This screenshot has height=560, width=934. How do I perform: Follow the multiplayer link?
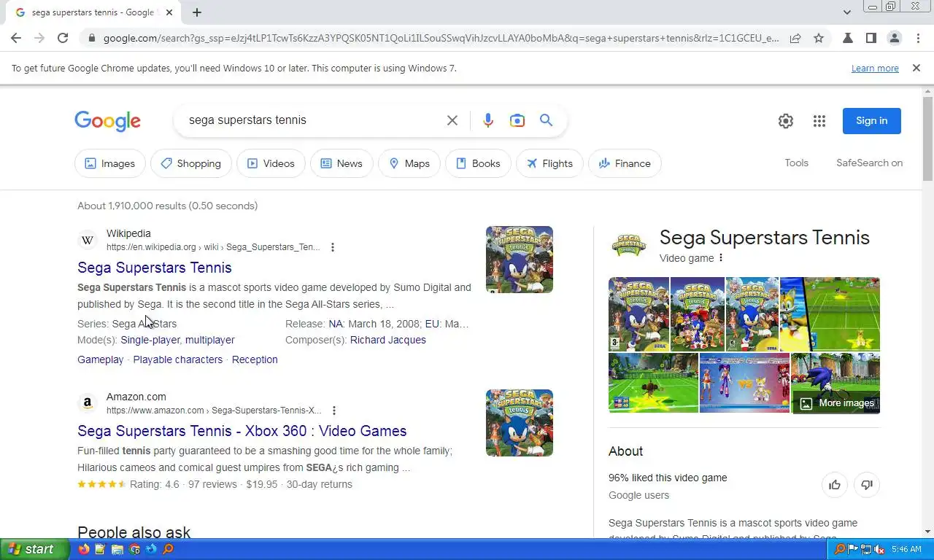(210, 340)
